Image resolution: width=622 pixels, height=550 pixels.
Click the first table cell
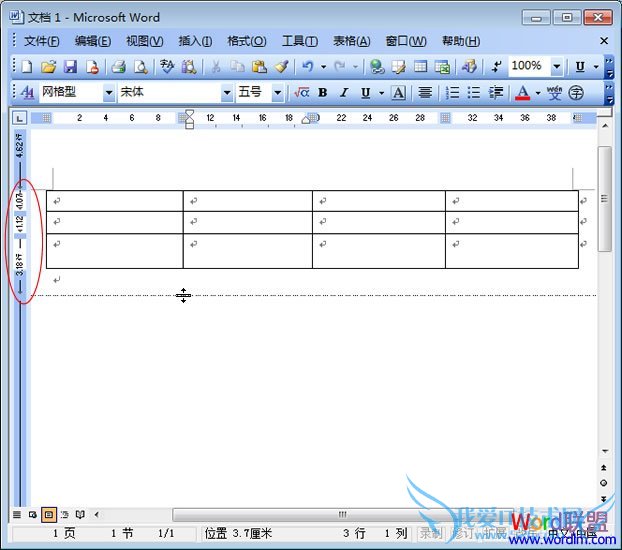pyautogui.click(x=115, y=201)
